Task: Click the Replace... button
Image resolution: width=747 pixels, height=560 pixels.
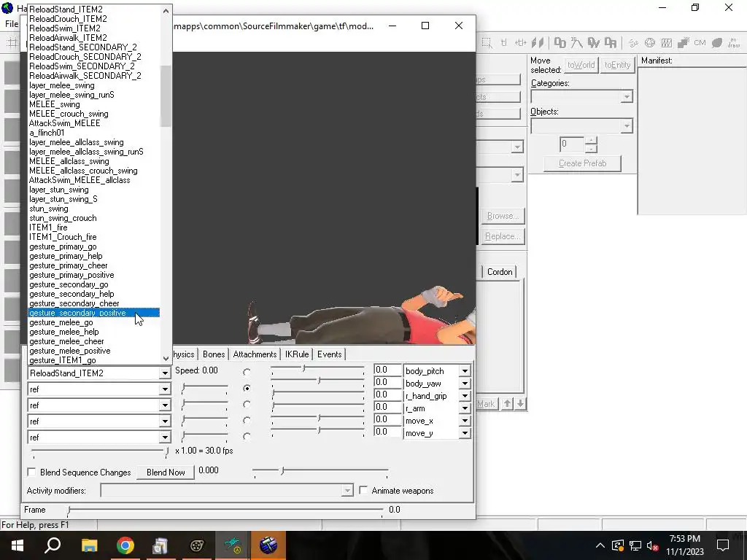Action: [503, 237]
